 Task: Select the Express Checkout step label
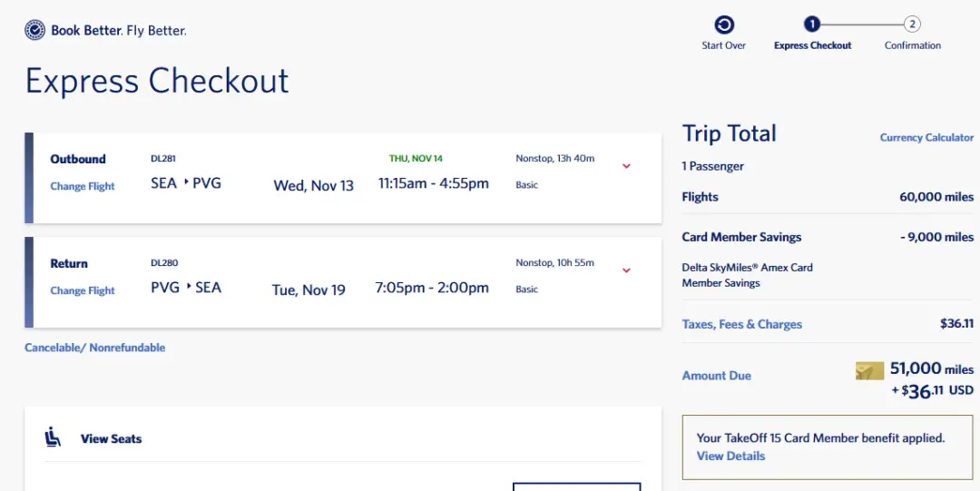[x=812, y=45]
